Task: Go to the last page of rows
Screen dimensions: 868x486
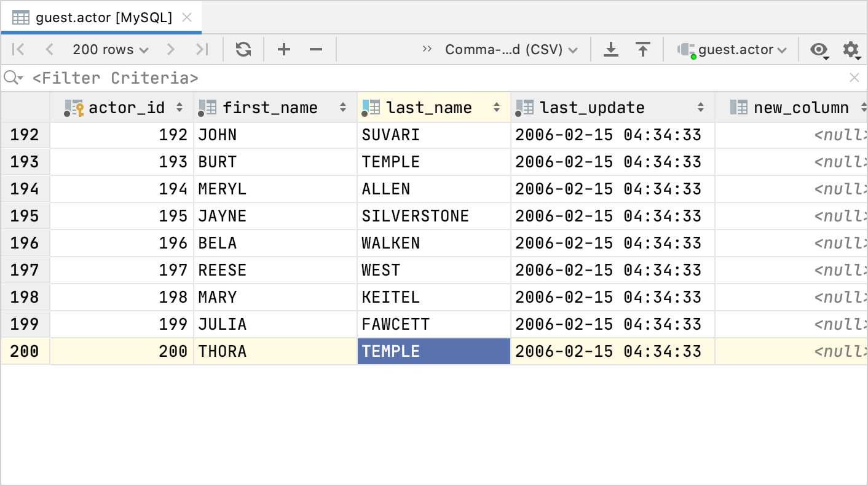Action: point(202,49)
